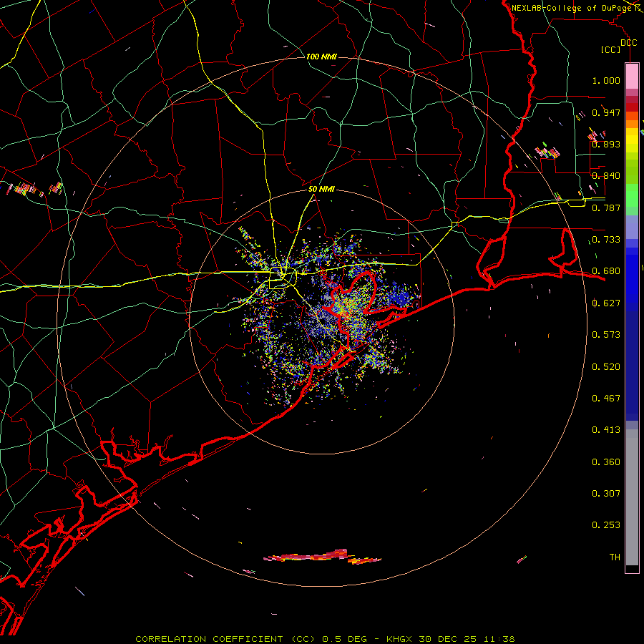644x644 pixels.
Task: Click the CORRELATION COEFFICIENT caption text
Action: pyautogui.click(x=209, y=639)
